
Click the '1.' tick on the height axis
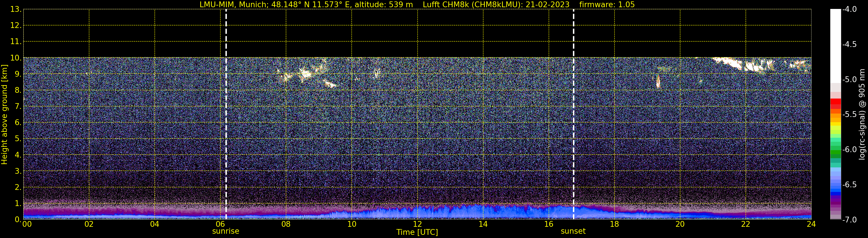click(18, 203)
